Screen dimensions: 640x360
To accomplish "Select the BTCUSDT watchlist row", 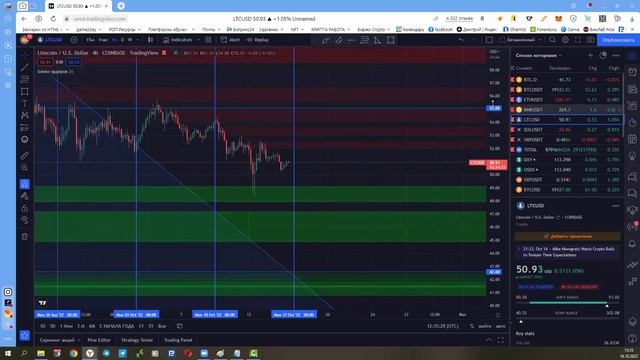I will [567, 89].
